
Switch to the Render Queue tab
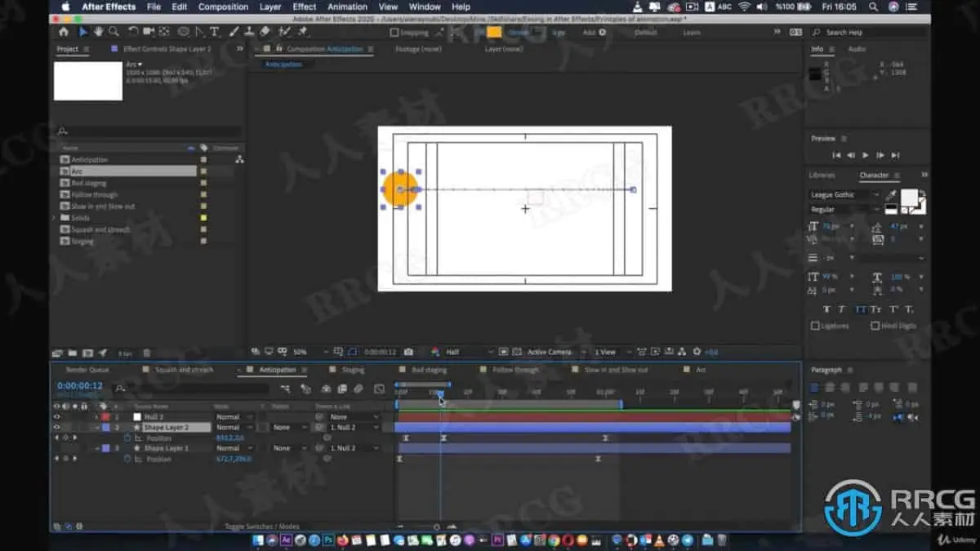pos(87,370)
